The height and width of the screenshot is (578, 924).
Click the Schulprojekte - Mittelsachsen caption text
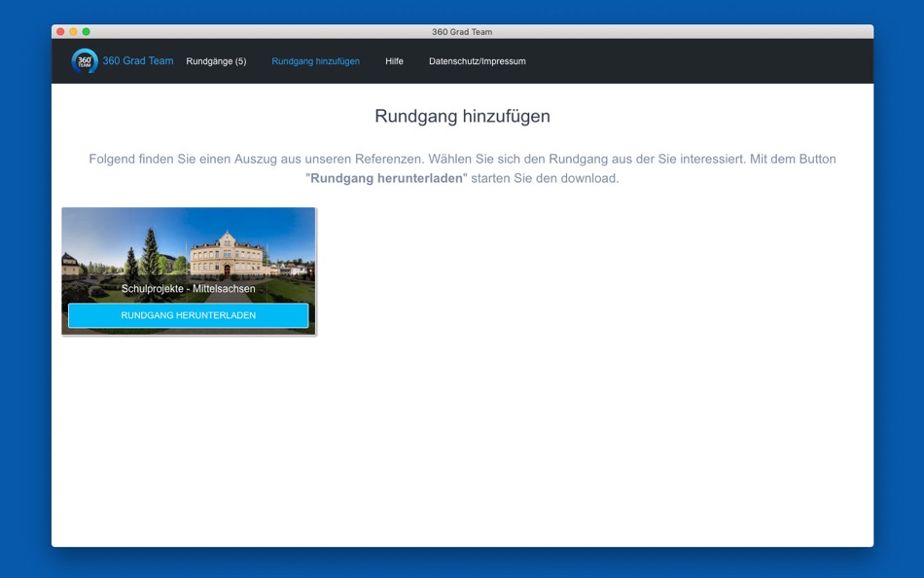[x=189, y=289]
